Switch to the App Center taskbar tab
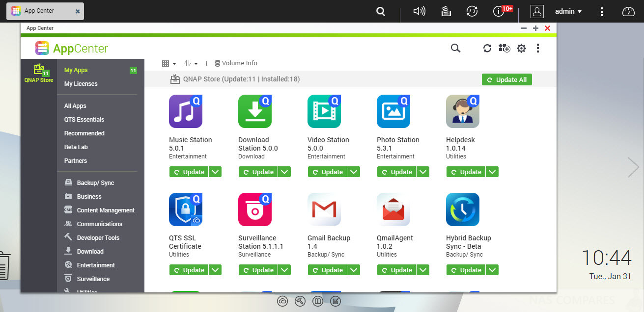 click(x=45, y=11)
